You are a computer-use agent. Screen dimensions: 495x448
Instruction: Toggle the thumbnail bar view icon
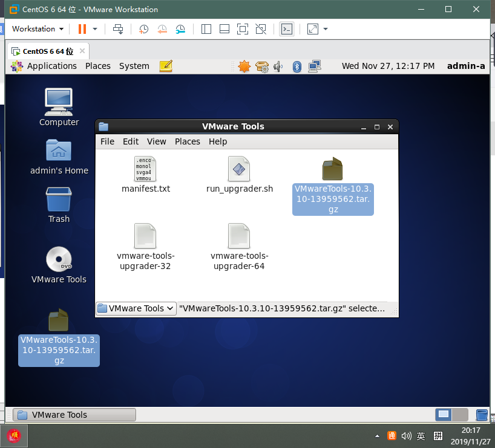pos(225,29)
